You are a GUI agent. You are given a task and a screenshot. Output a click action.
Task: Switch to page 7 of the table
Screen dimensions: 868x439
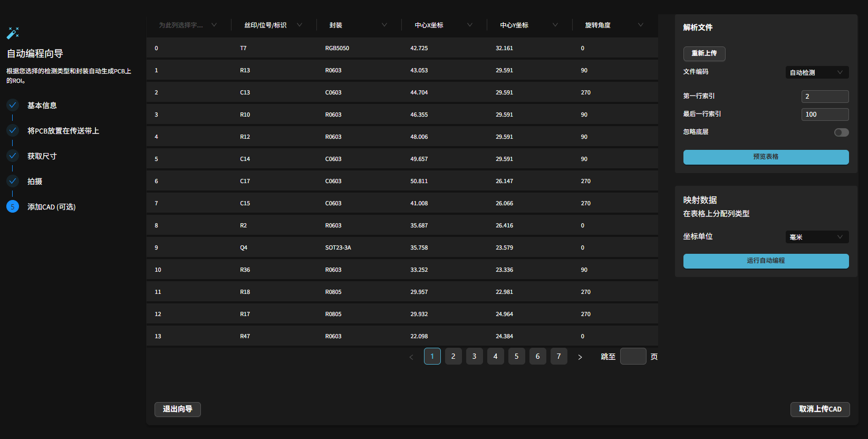click(x=558, y=356)
